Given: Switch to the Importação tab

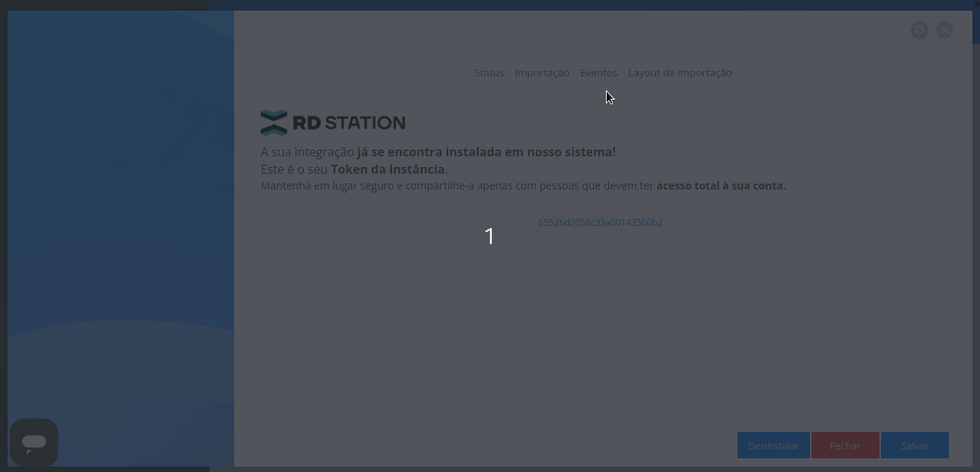Looking at the screenshot, I should 543,72.
